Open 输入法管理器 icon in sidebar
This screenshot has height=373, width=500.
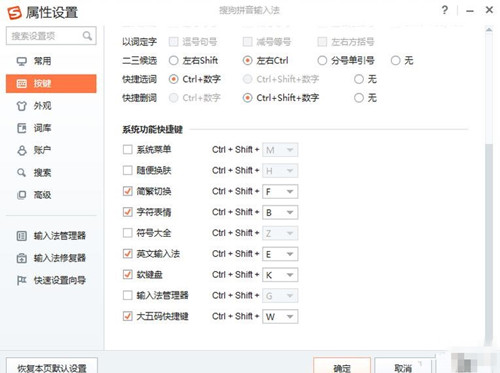22,236
